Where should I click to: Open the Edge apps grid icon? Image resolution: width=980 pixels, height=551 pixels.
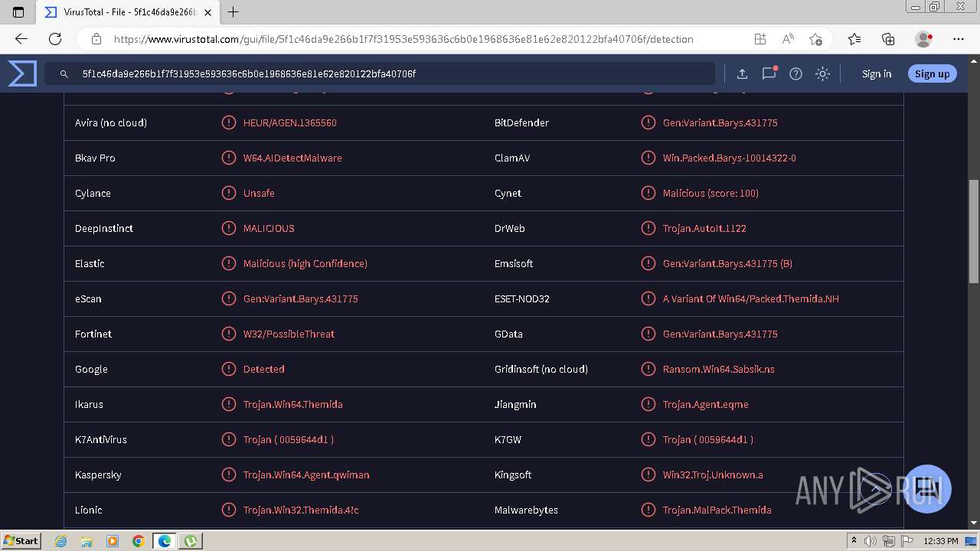[x=759, y=39]
